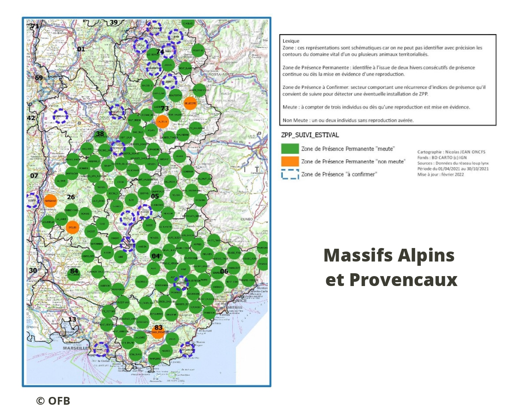The height and width of the screenshot is (420, 525).
Task: Click the orange MARSANNE circle on the map
Action: 50,201
